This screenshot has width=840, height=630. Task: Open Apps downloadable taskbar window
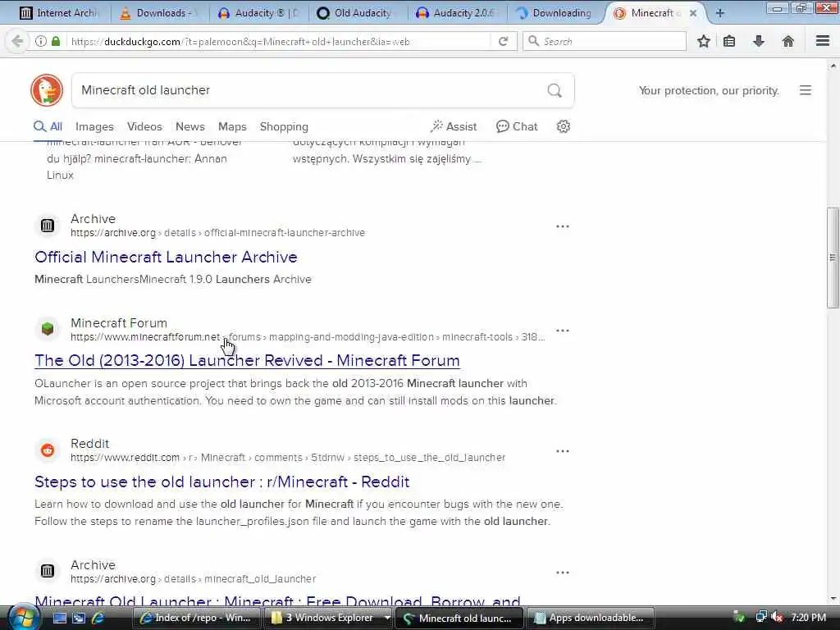pyautogui.click(x=591, y=619)
